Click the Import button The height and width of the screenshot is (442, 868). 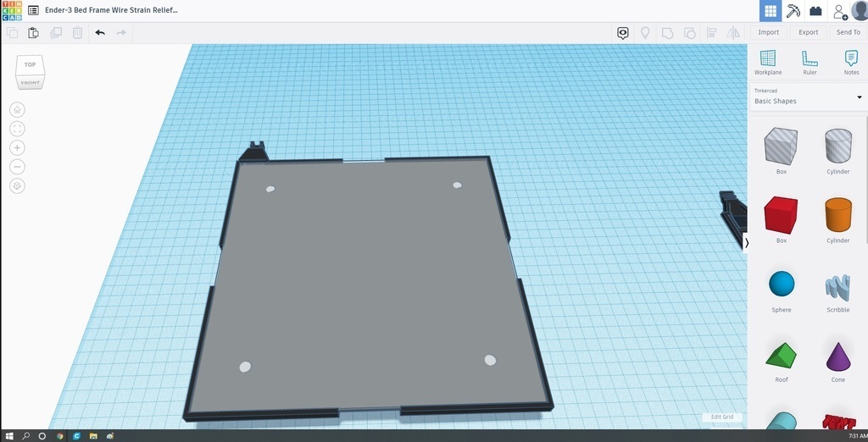(x=768, y=32)
